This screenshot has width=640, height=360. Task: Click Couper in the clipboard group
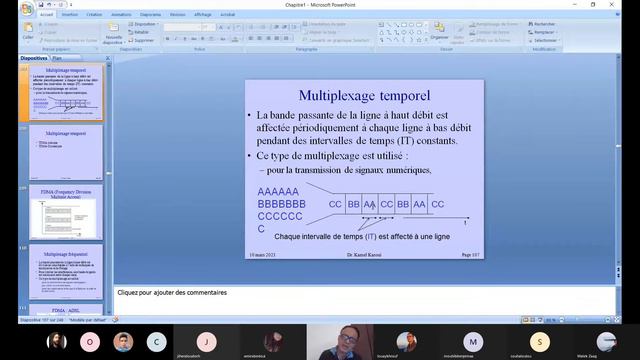click(48, 24)
